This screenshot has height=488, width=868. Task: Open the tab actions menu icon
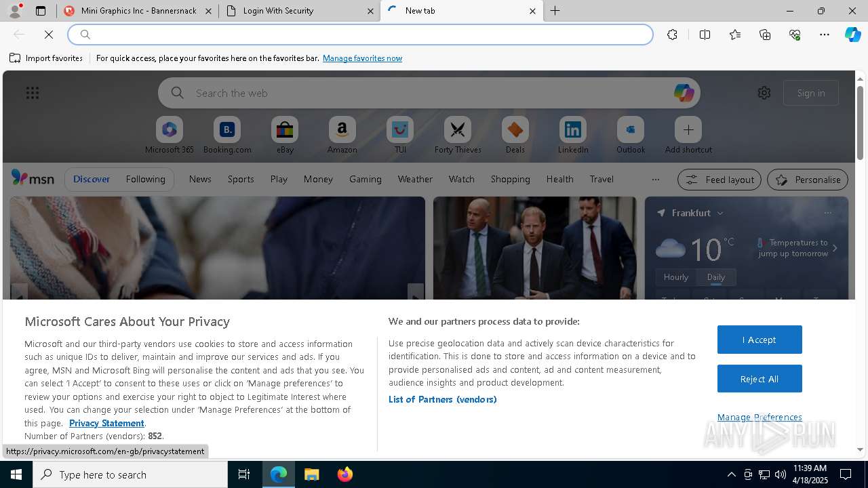(x=41, y=11)
